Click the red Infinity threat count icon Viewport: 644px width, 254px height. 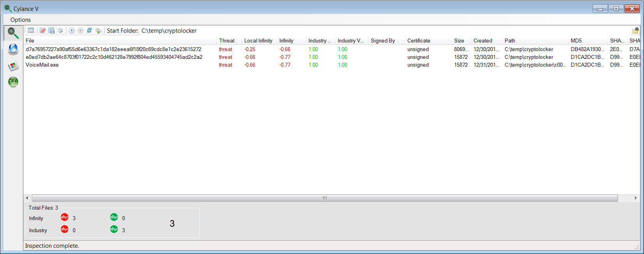[65, 217]
